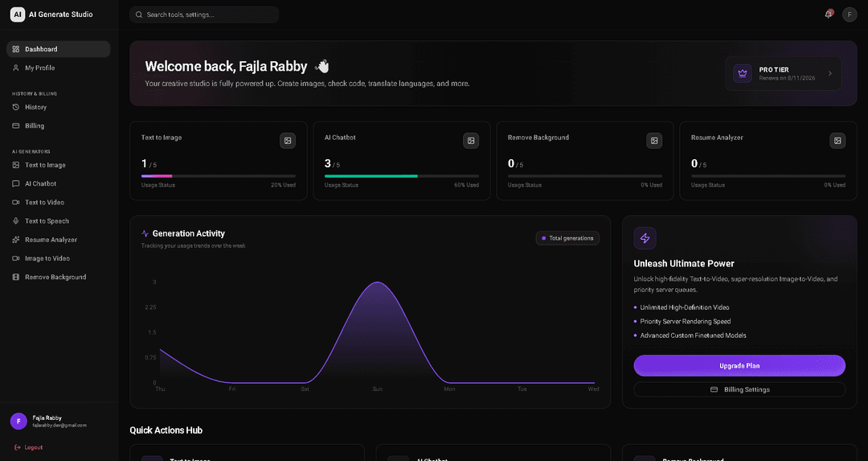Click the Quick Actions Hub heading

point(166,430)
